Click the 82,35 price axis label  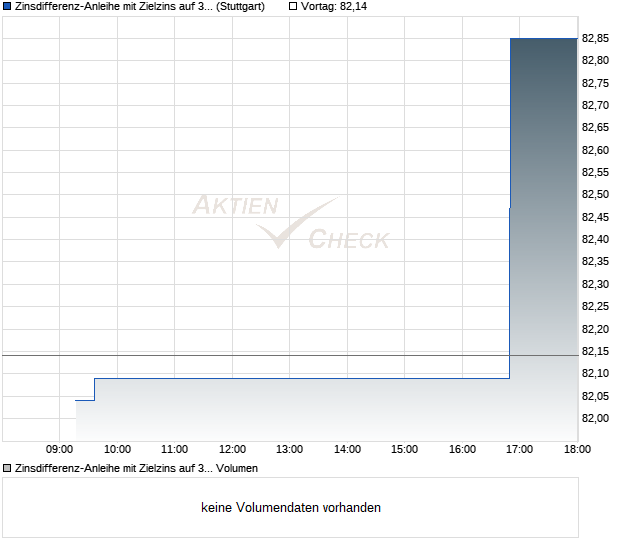coord(595,261)
